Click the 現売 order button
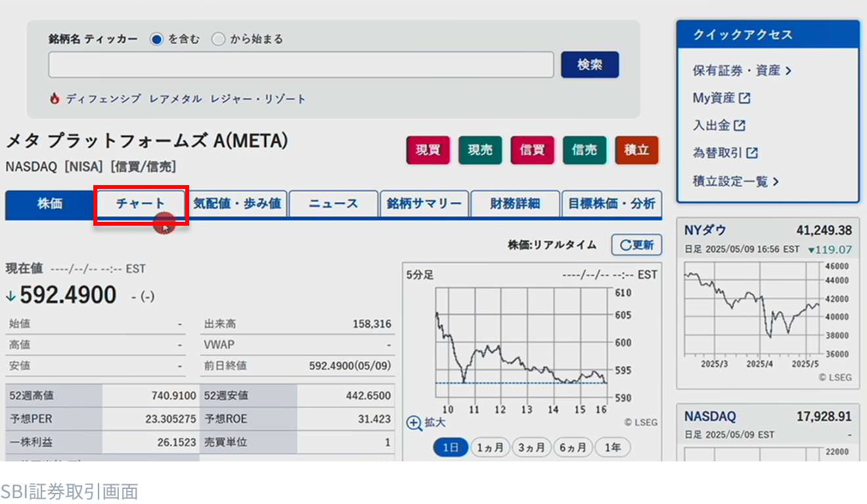Screen dimensions: 867x504 pyautogui.click(x=480, y=150)
